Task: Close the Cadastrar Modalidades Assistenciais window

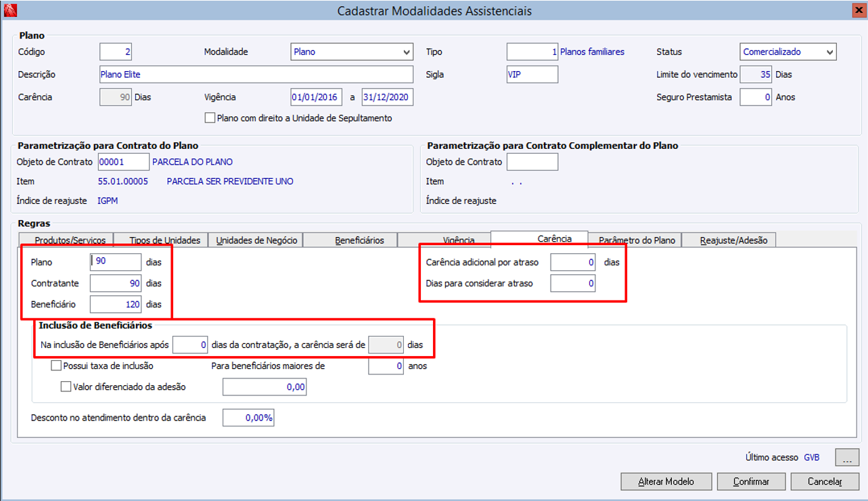Action: [857, 10]
